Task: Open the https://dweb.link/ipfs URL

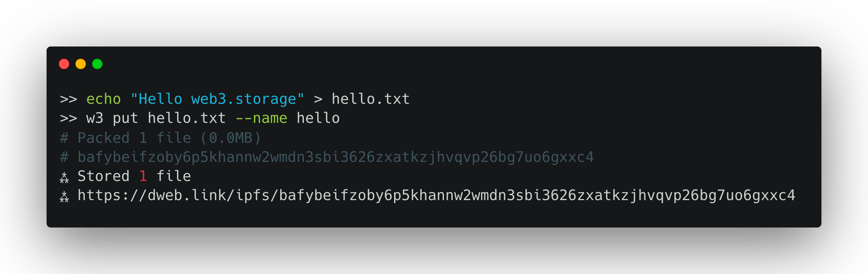Action: click(436, 196)
